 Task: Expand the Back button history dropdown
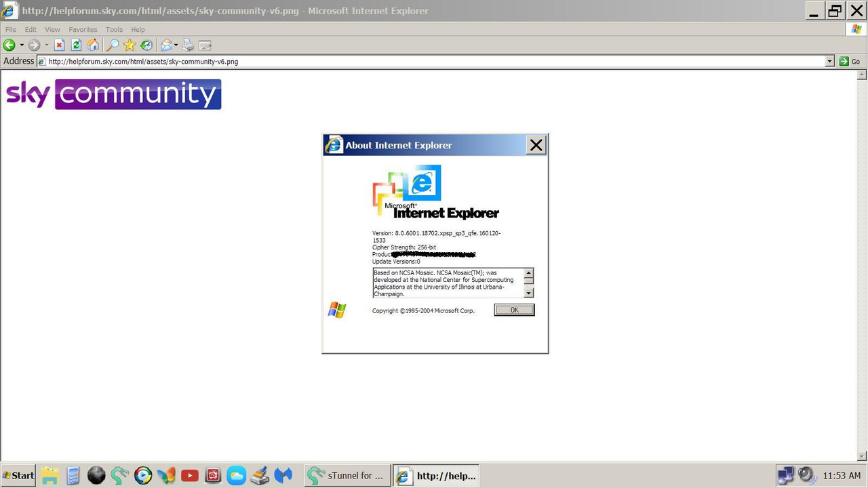[x=22, y=45]
